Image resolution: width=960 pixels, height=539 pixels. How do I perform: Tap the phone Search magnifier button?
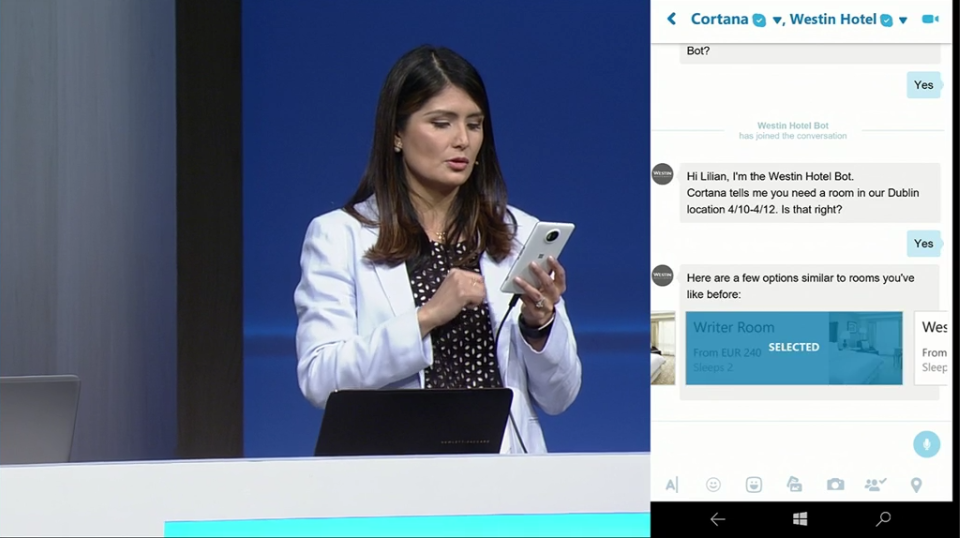pyautogui.click(x=883, y=519)
